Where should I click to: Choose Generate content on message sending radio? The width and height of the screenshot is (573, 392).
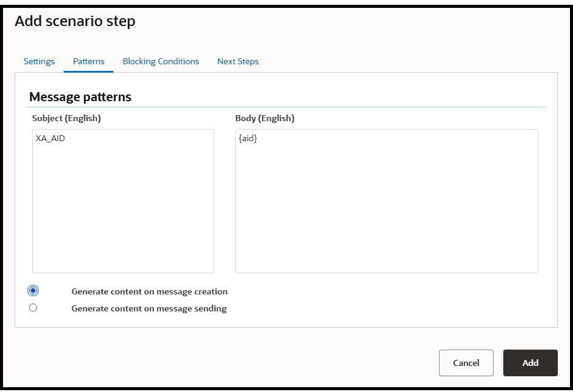click(x=33, y=308)
